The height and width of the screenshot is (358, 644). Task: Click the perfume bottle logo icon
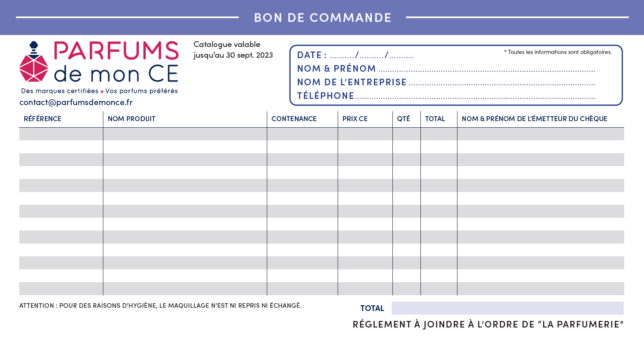tap(34, 62)
